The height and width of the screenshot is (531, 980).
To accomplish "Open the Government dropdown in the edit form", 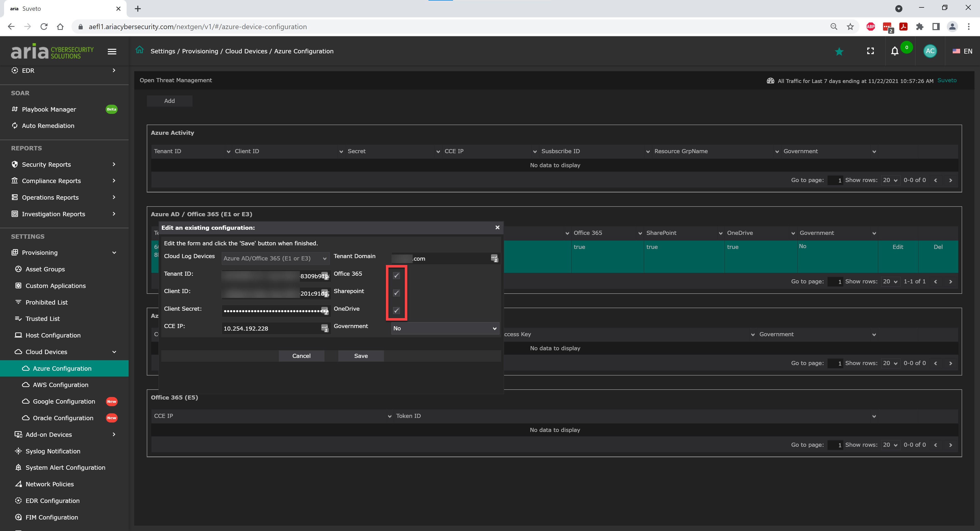I will pyautogui.click(x=445, y=328).
